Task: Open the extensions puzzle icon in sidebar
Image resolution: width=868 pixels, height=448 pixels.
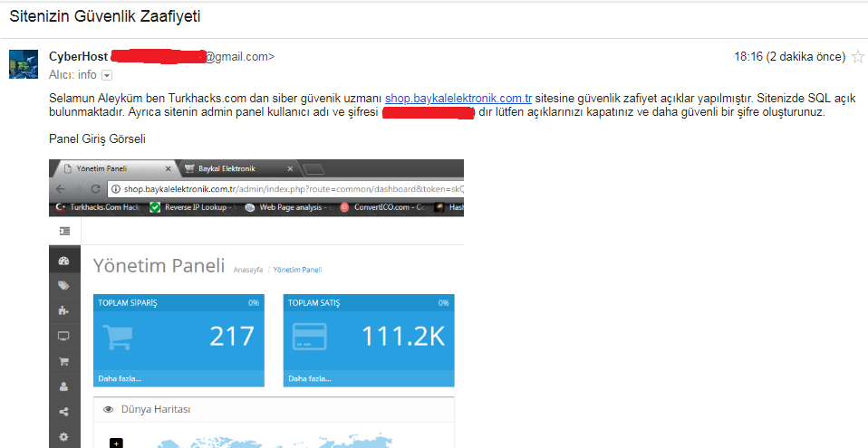Action: pos(63,310)
